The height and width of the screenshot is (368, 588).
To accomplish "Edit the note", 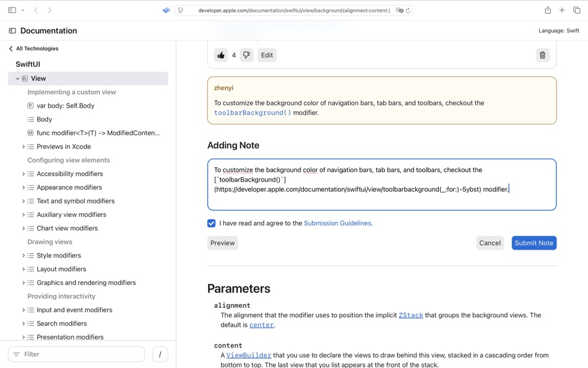I will 267,55.
